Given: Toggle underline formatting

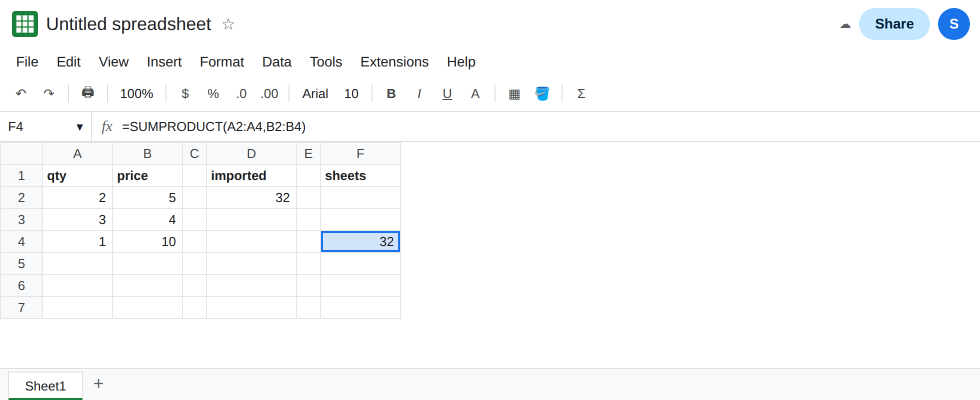Looking at the screenshot, I should point(447,93).
